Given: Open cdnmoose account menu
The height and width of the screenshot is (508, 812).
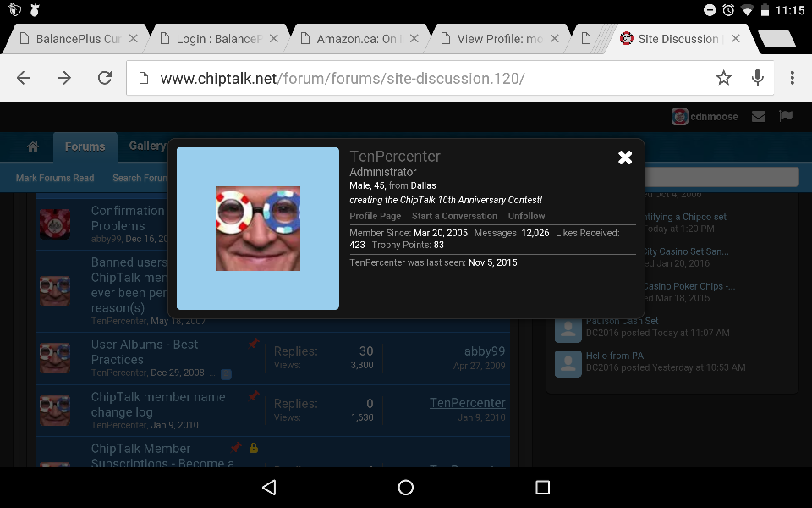Looking at the screenshot, I should (714, 117).
